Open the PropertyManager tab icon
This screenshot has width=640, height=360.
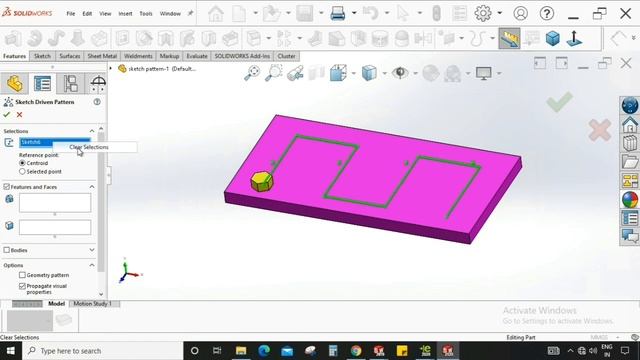[x=42, y=83]
